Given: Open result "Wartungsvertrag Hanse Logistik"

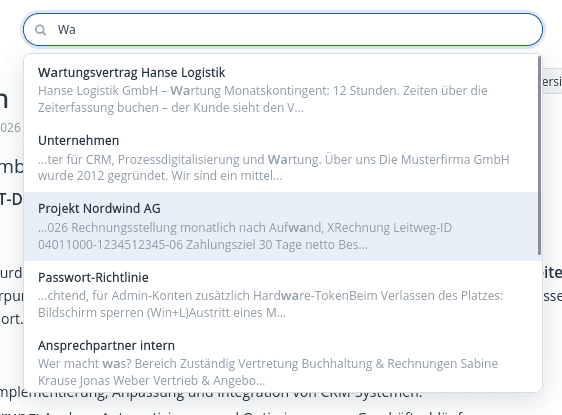Looking at the screenshot, I should coord(281,90).
